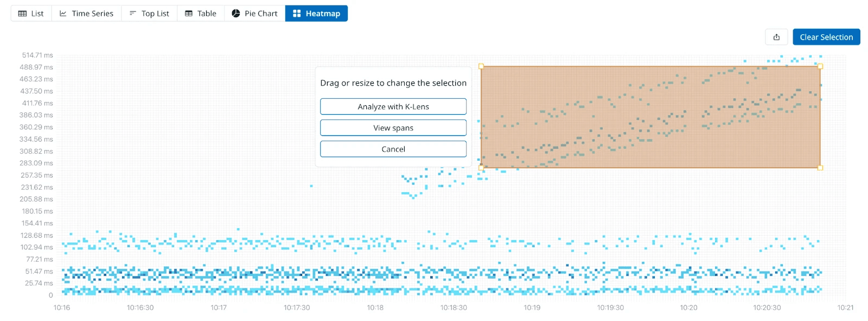The width and height of the screenshot is (868, 321).
Task: Click Clear Selection button
Action: pos(826,37)
